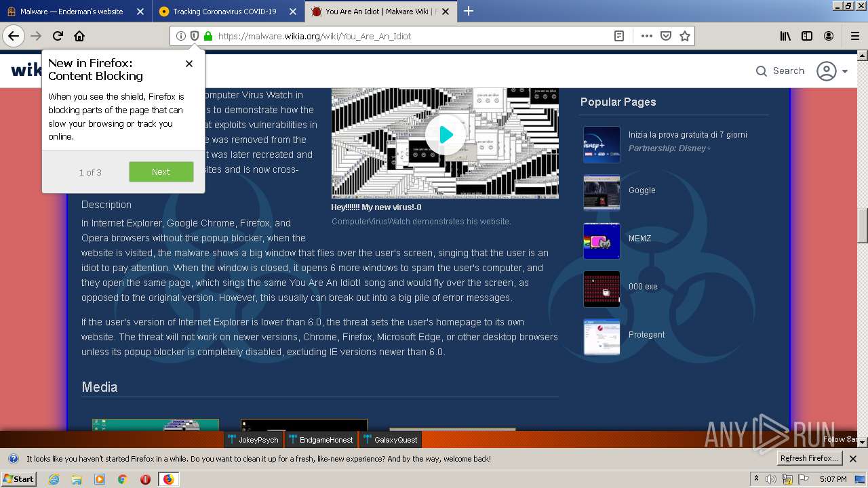Click the video caption Hey!!!!!!! My new virus!-0
868x488 pixels.
[376, 207]
